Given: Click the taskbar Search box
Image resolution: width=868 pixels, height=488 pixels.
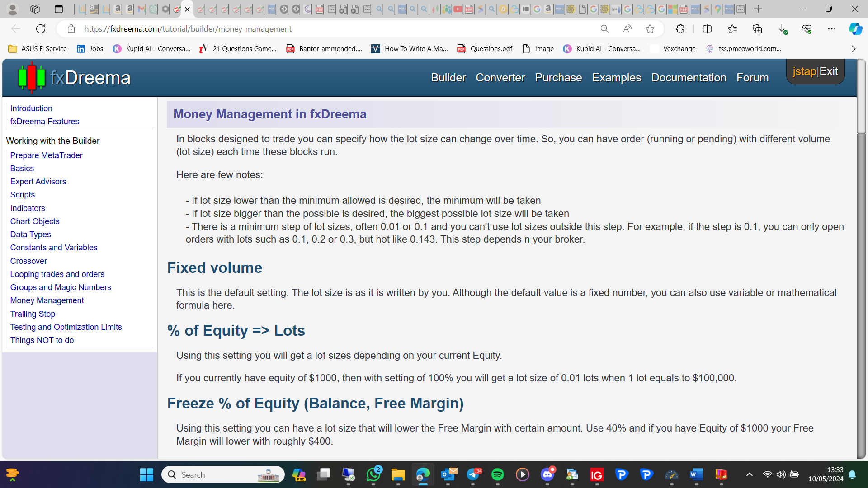Looking at the screenshot, I should 223,474.
